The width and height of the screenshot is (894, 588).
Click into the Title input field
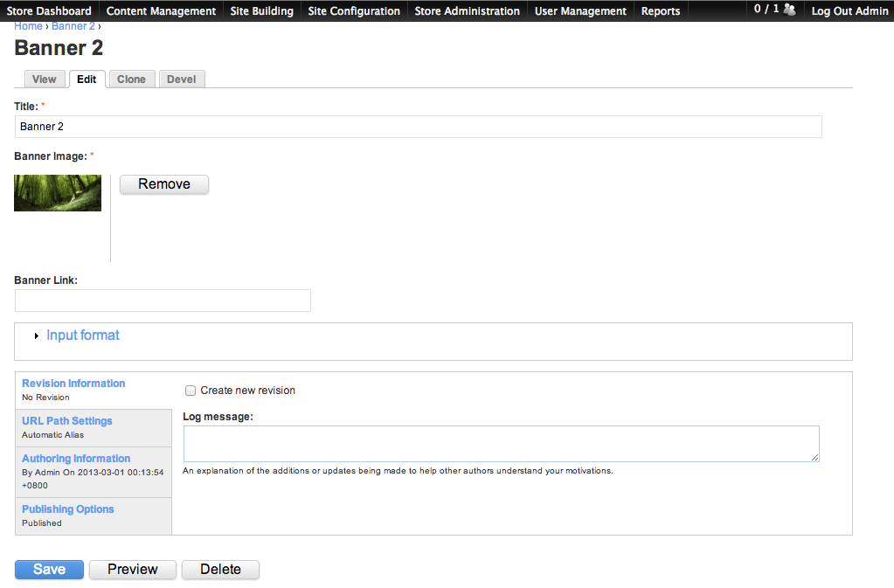(419, 127)
